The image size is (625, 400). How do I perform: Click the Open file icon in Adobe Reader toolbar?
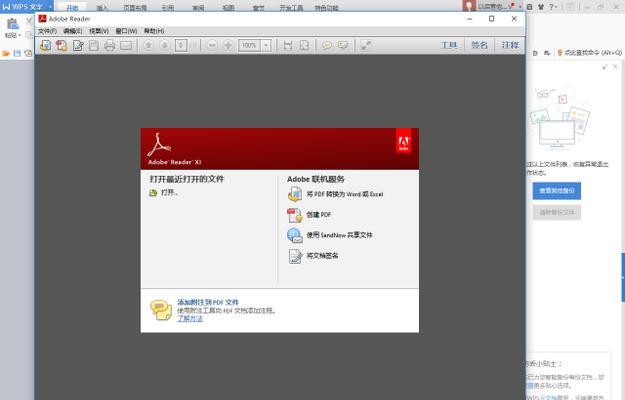pyautogui.click(x=45, y=45)
